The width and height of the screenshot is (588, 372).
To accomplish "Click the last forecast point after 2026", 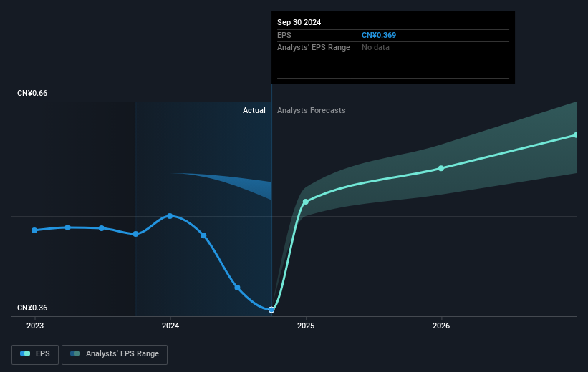I will (575, 135).
